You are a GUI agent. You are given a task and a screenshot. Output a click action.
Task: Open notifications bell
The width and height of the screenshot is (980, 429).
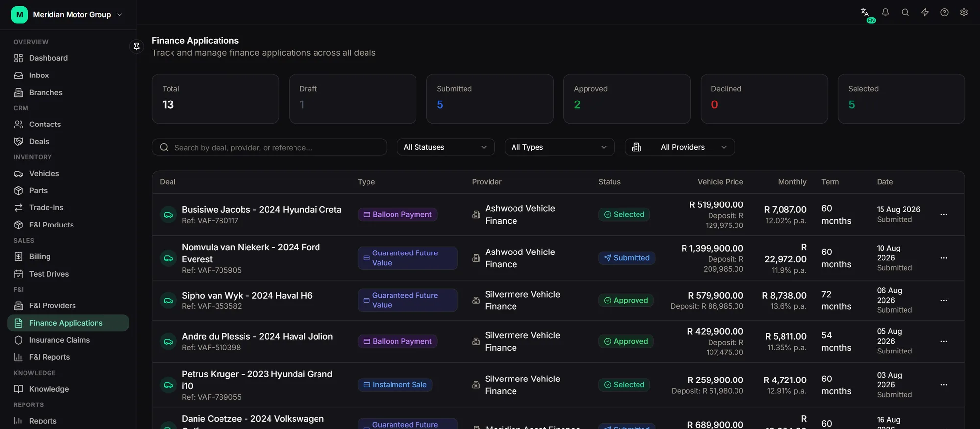point(885,12)
